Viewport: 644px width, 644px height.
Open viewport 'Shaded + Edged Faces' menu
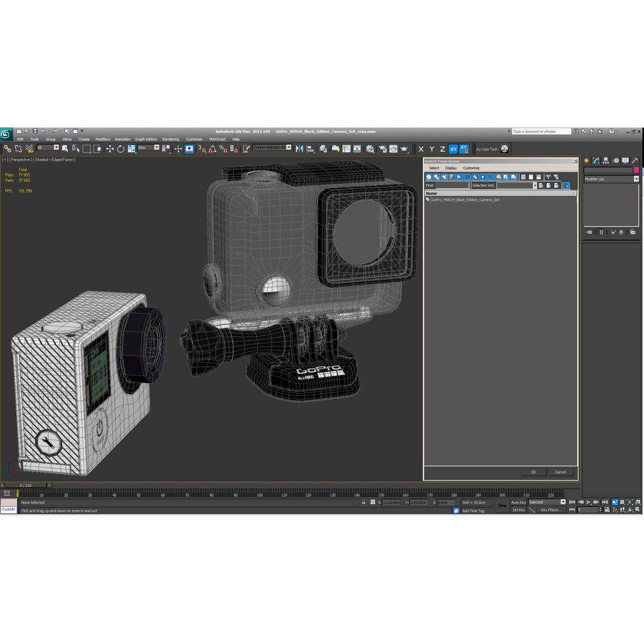tap(54, 160)
